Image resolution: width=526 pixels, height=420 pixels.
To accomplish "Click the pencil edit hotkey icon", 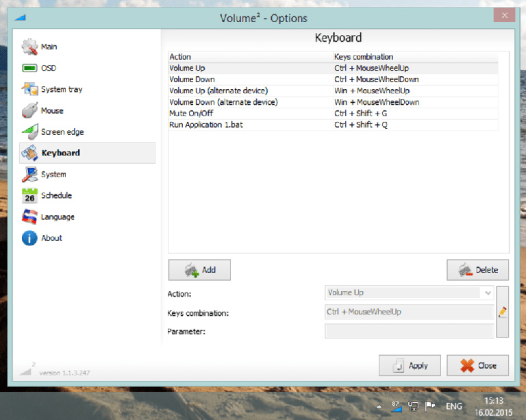I will (x=502, y=312).
